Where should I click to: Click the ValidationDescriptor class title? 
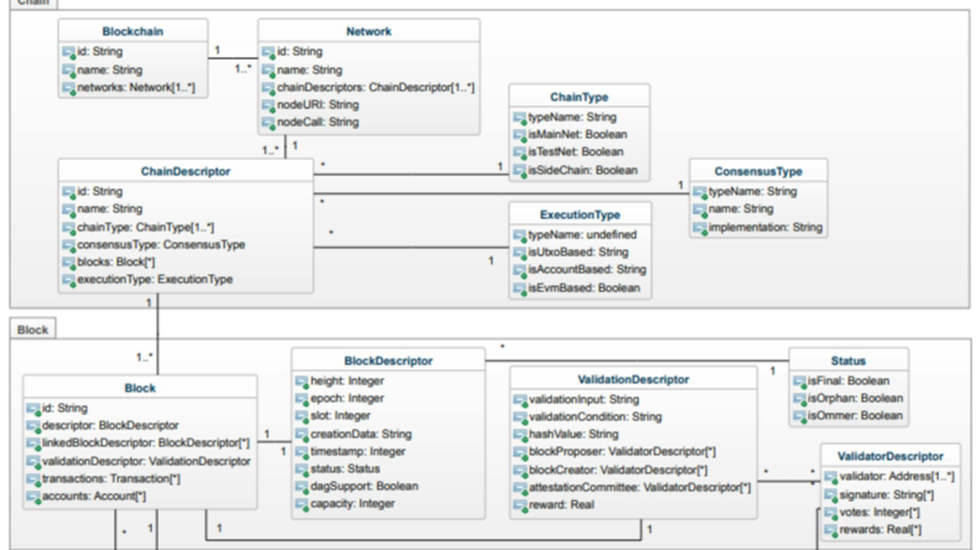634,379
